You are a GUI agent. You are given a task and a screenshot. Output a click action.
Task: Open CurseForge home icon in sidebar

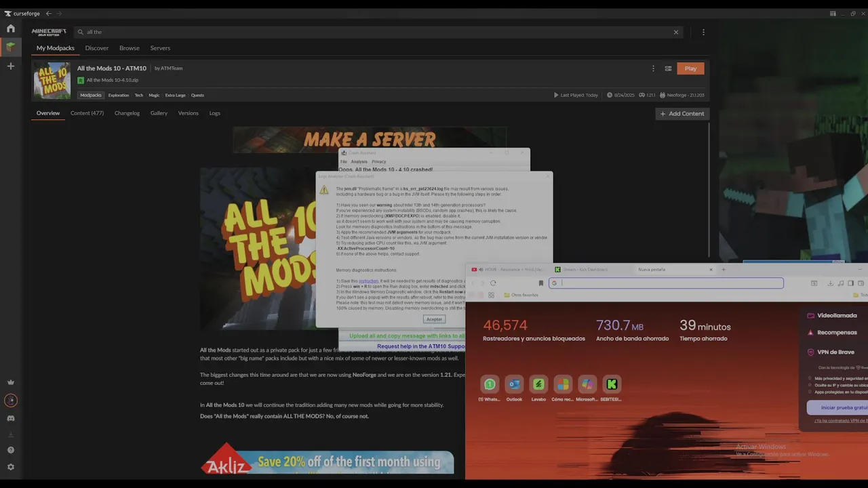click(10, 28)
